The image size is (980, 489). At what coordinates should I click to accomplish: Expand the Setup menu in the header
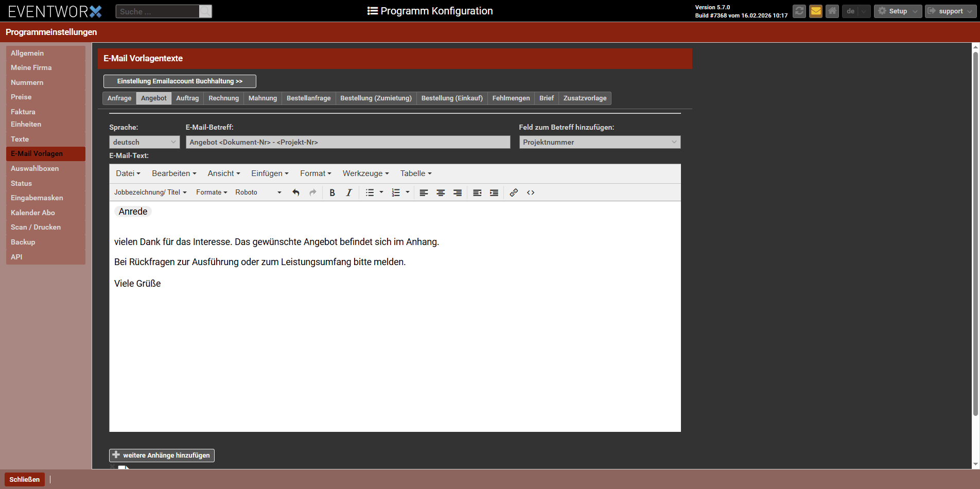click(898, 11)
